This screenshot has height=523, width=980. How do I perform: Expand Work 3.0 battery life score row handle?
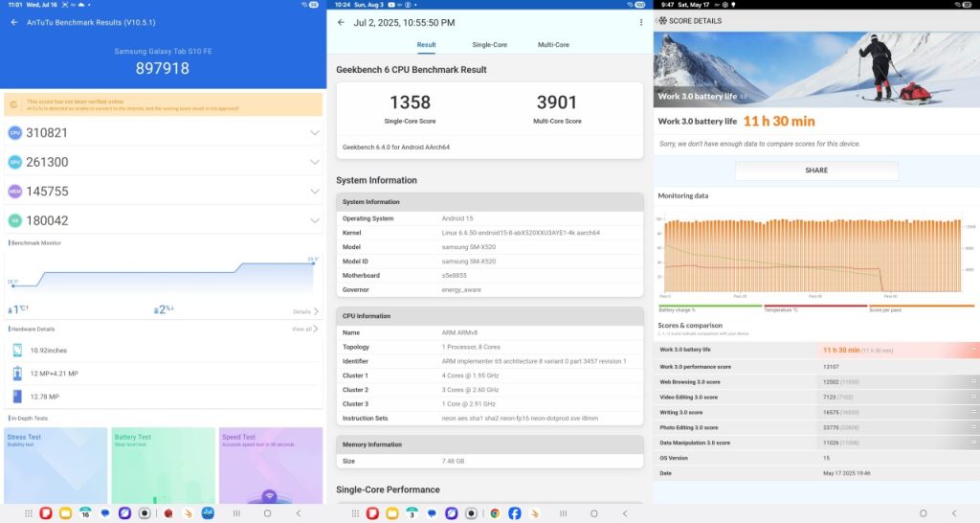click(x=973, y=350)
